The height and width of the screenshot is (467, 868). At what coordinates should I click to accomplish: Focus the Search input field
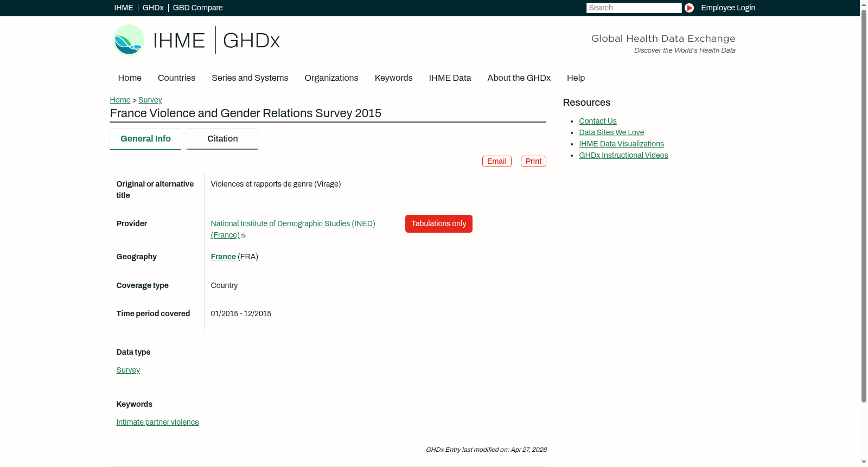(x=634, y=8)
